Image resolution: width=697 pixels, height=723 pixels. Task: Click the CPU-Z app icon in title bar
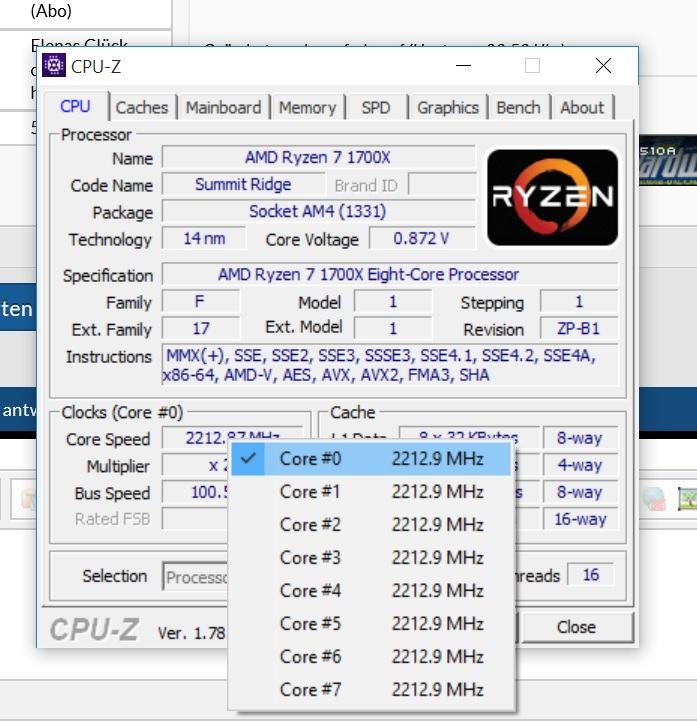point(54,65)
